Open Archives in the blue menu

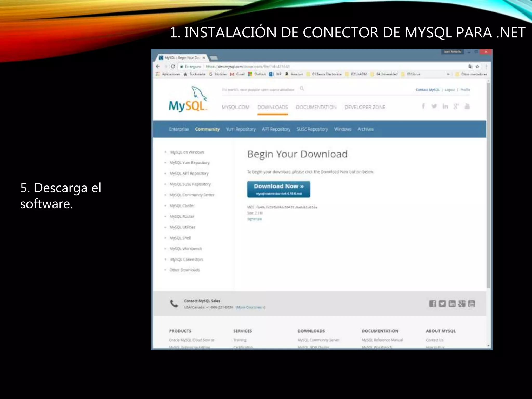365,129
